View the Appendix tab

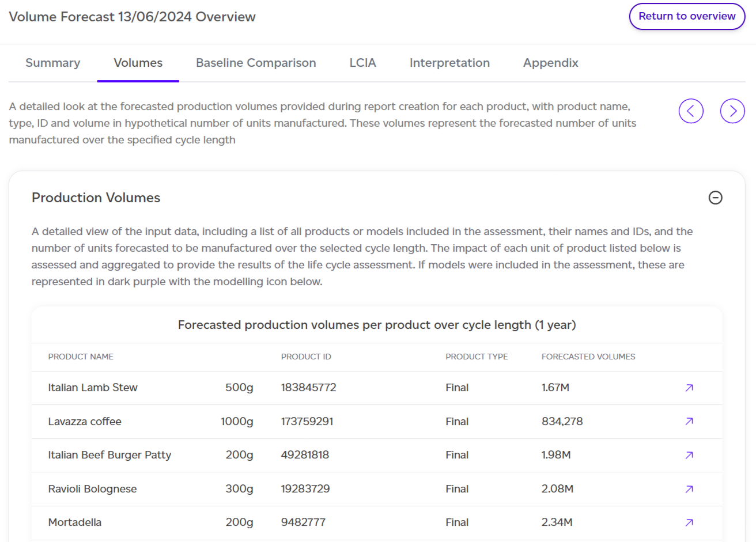[551, 63]
